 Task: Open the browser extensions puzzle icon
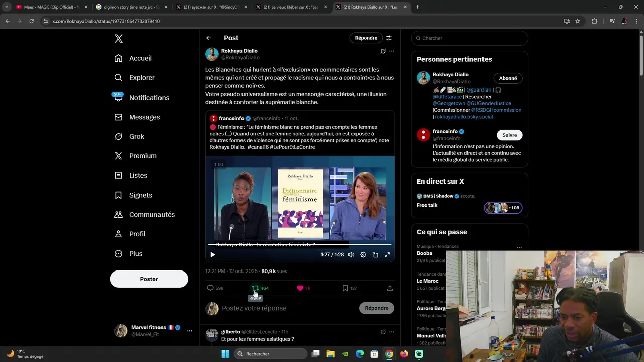pos(595,21)
